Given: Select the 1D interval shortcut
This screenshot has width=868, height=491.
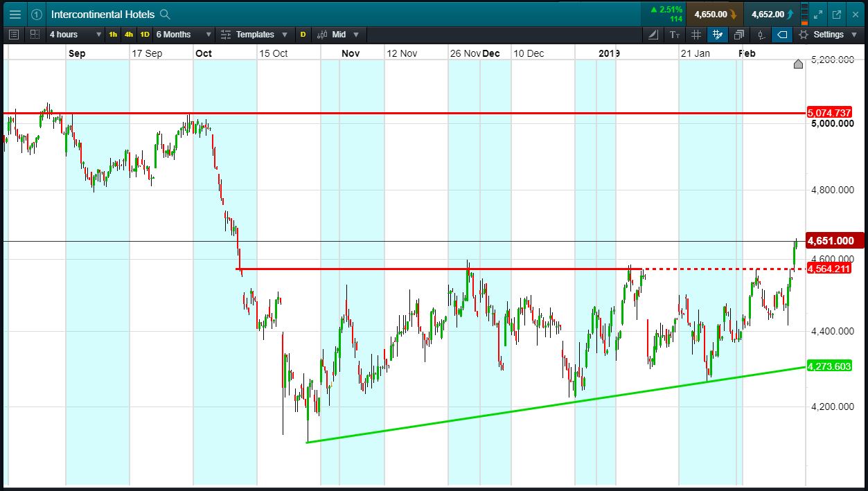Looking at the screenshot, I should tap(144, 34).
